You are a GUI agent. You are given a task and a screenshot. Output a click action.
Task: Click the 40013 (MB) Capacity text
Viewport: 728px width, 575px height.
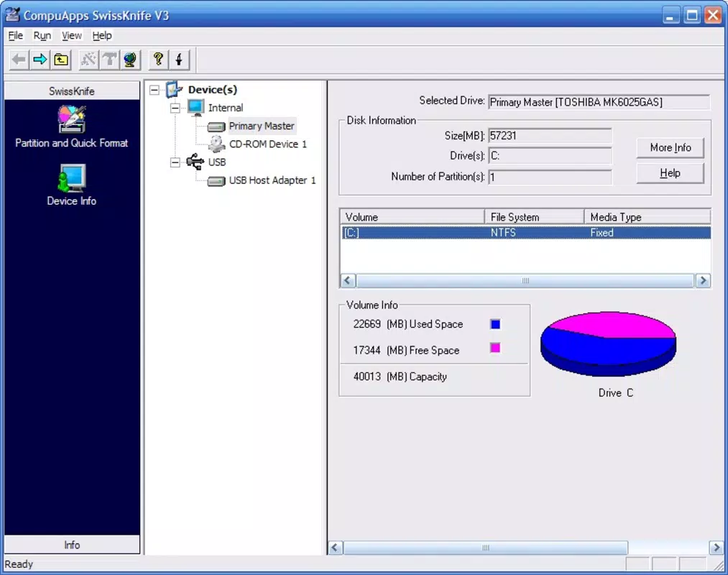pos(400,377)
